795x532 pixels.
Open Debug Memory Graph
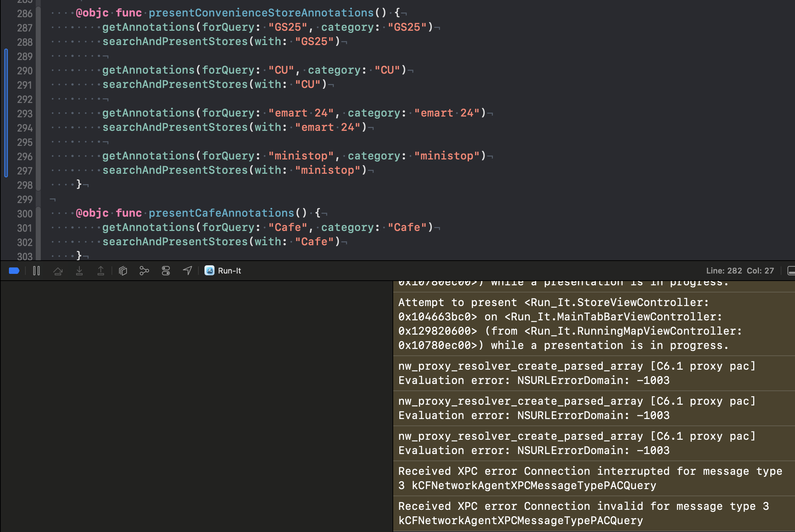pyautogui.click(x=144, y=271)
